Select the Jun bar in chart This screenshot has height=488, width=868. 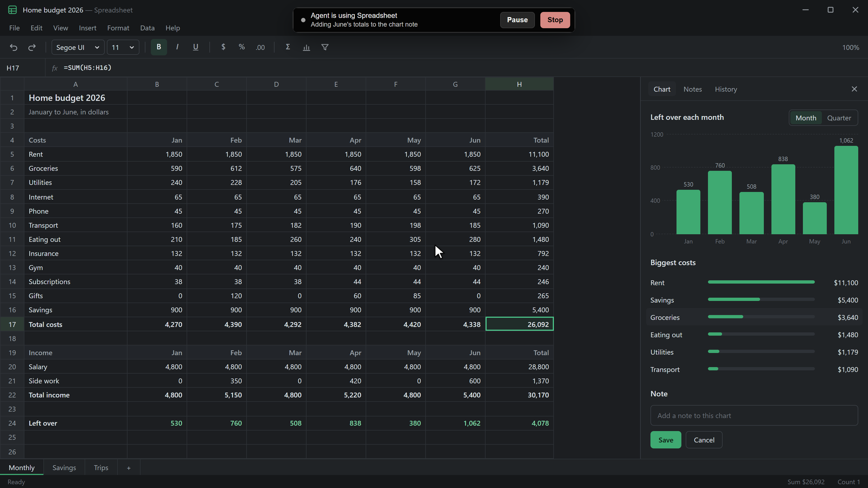tap(846, 190)
